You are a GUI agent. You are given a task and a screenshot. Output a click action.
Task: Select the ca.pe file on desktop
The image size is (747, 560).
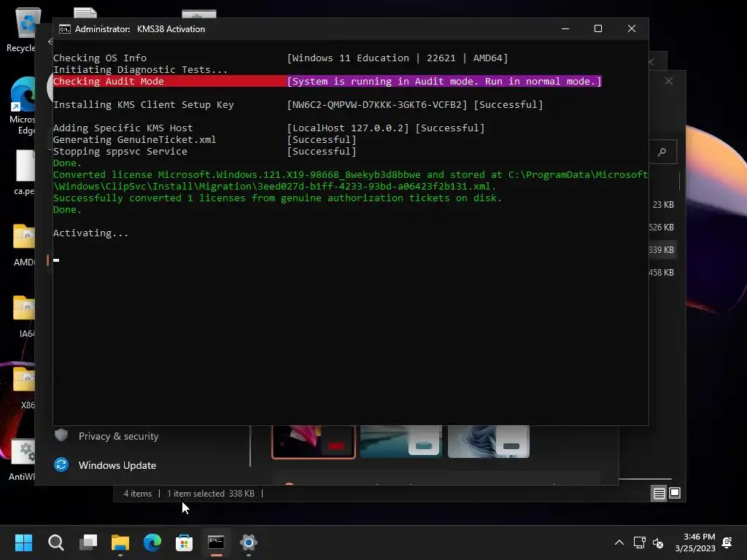point(24,172)
